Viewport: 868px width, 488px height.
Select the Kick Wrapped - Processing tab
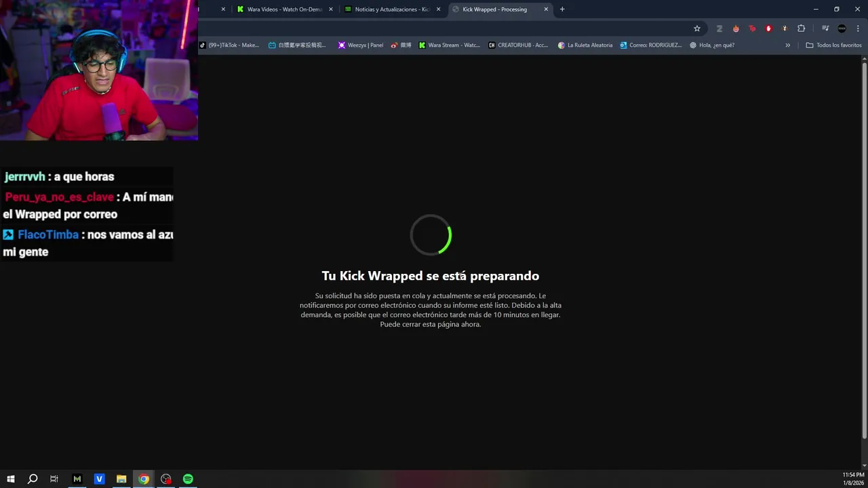point(499,9)
